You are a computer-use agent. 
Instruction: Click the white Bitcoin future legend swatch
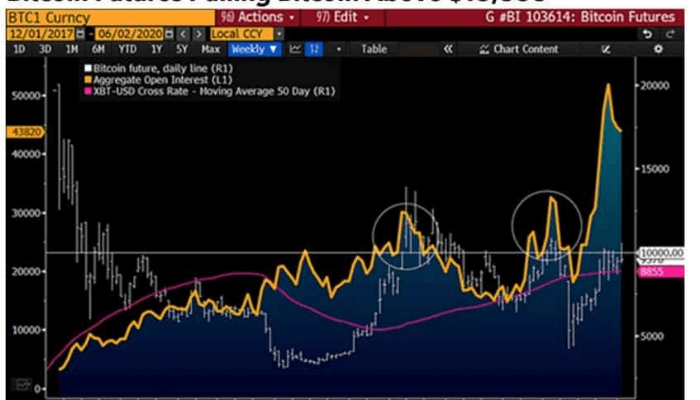tap(88, 68)
